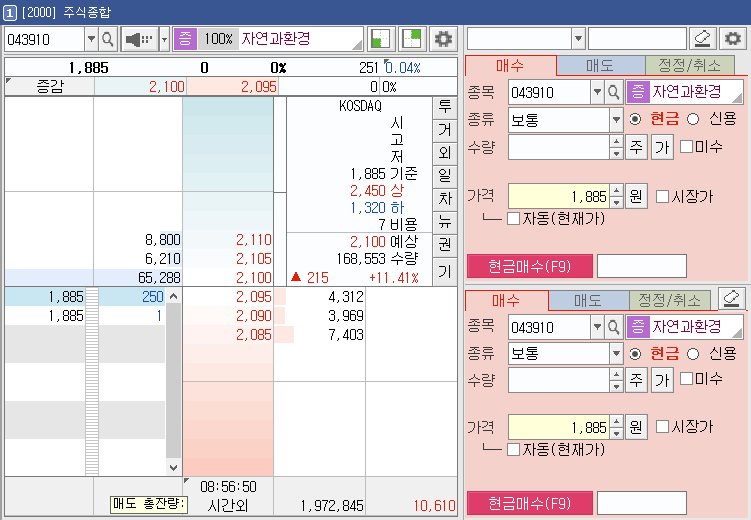Click the eraser icon beside lower order tabs

(x=731, y=299)
